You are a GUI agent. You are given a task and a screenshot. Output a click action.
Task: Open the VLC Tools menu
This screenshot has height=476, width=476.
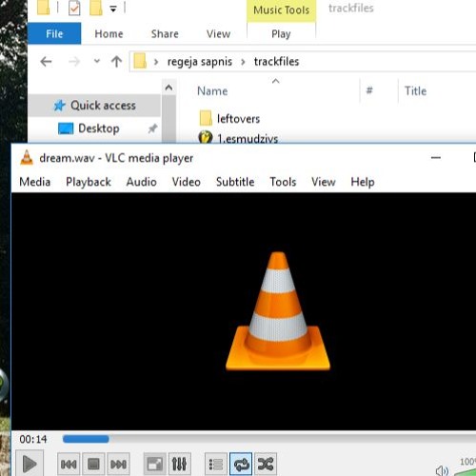(x=283, y=182)
